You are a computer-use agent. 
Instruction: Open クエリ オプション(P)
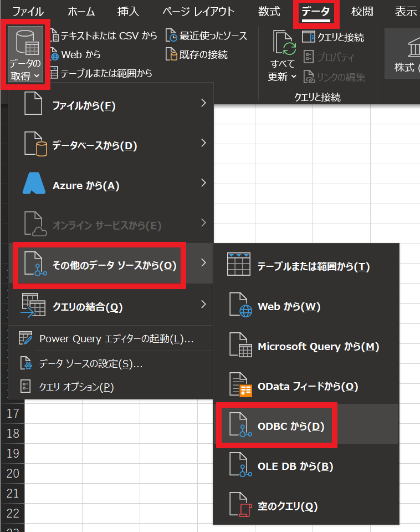(111, 387)
